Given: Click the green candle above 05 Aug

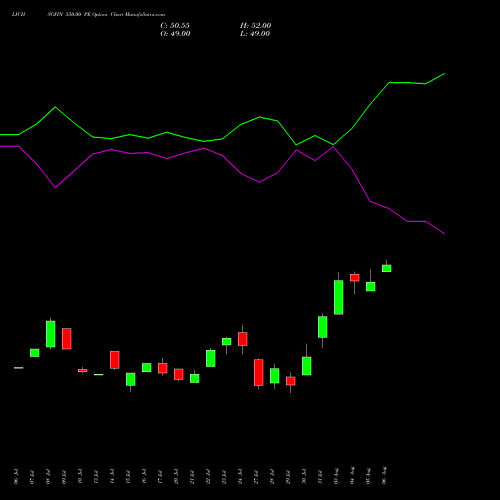Looking at the screenshot, I should [x=371, y=287].
